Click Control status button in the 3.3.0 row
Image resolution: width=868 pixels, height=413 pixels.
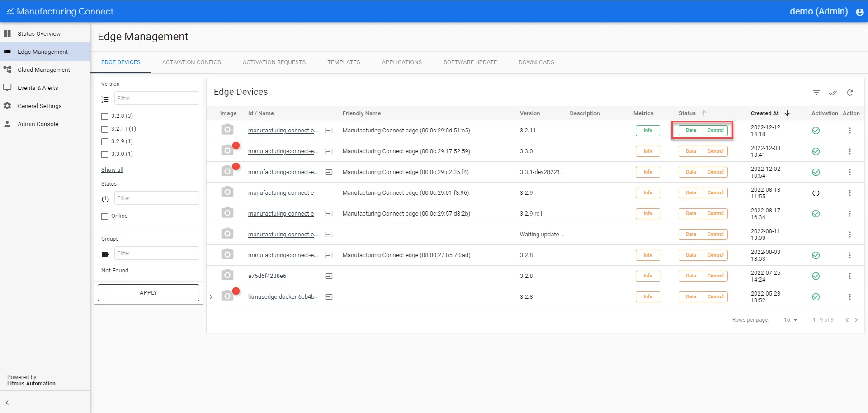715,151
